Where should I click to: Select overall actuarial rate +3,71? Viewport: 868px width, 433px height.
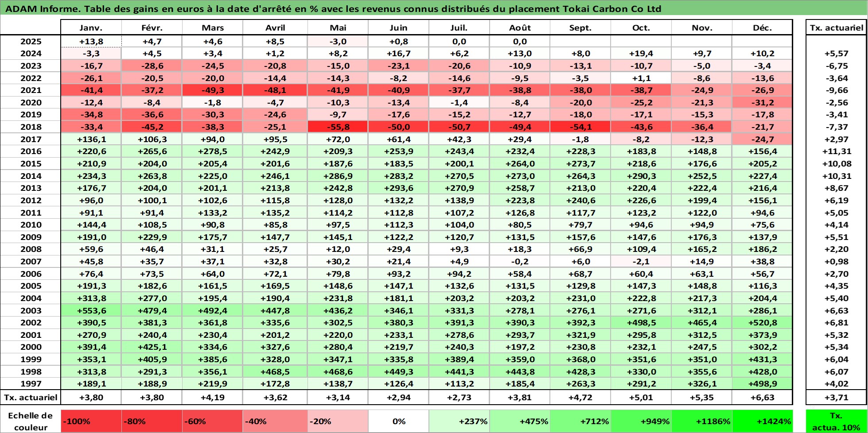point(836,397)
